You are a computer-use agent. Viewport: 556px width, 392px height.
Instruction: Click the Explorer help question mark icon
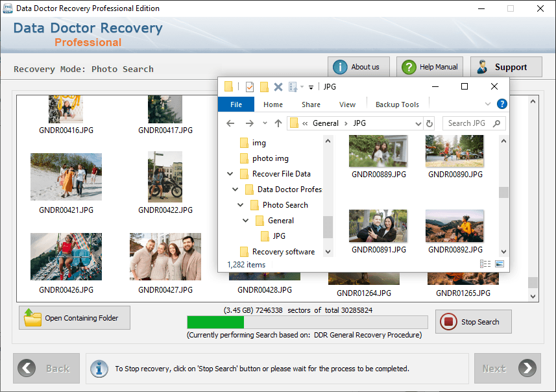pos(502,104)
